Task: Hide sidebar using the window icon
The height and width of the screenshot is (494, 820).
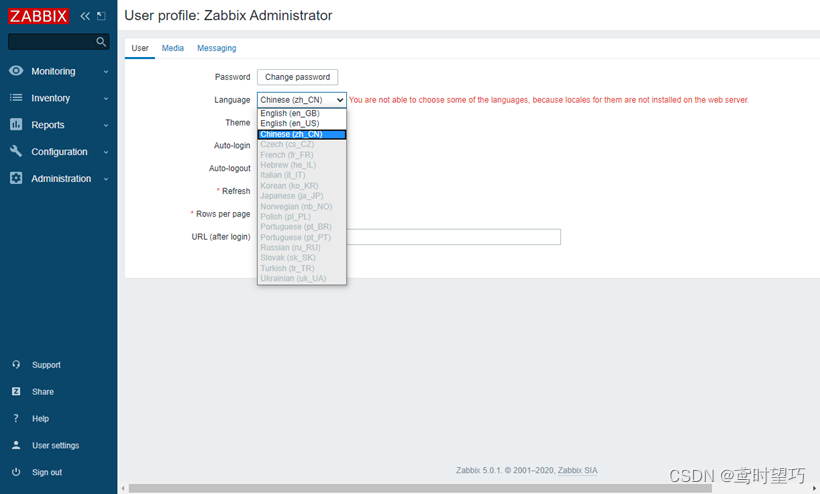Action: [101, 16]
